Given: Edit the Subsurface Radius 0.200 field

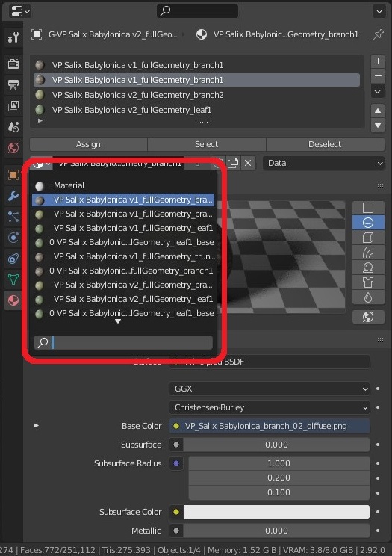Looking at the screenshot, I should (279, 478).
